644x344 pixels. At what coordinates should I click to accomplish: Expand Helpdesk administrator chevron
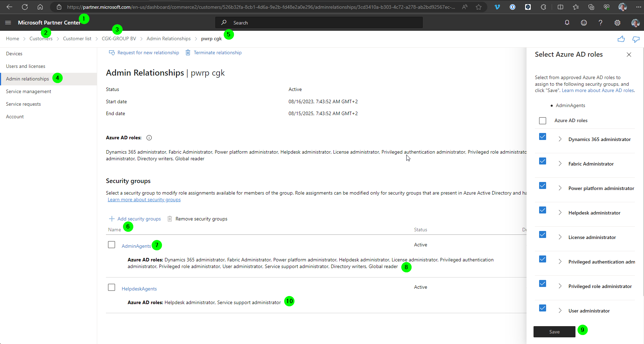point(560,213)
